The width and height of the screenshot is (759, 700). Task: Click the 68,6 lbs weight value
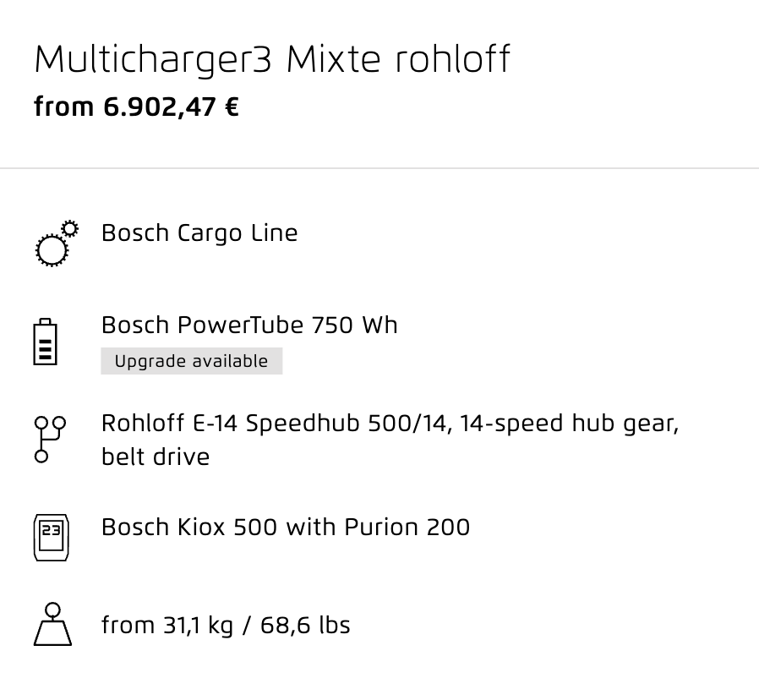[305, 625]
